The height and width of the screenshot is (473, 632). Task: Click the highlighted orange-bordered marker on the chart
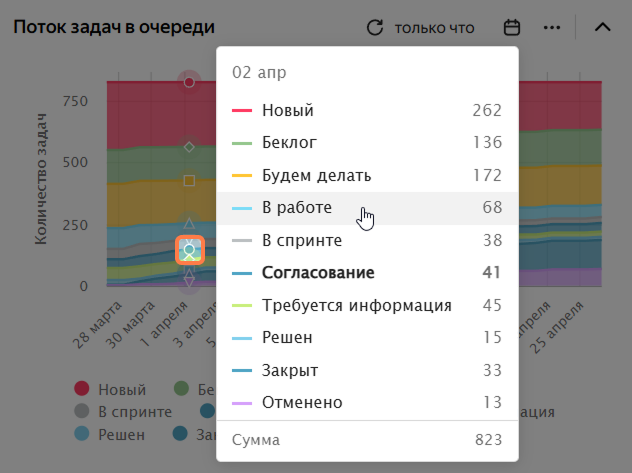(x=189, y=250)
